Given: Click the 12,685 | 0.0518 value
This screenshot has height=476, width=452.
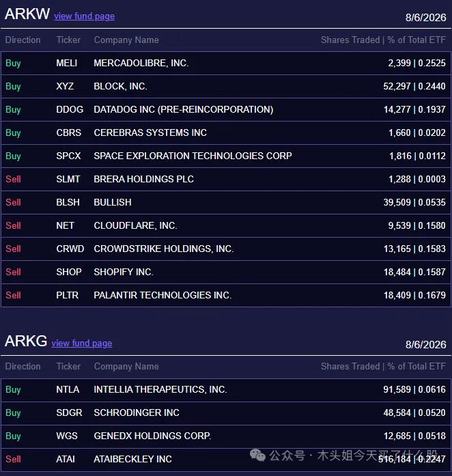Looking at the screenshot, I should [x=414, y=436].
